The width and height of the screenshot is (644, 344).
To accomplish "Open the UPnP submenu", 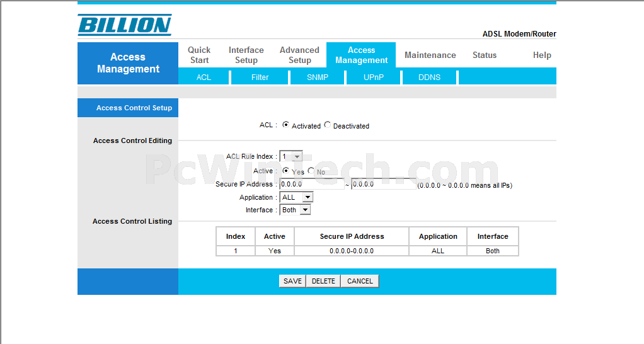I will (x=373, y=77).
